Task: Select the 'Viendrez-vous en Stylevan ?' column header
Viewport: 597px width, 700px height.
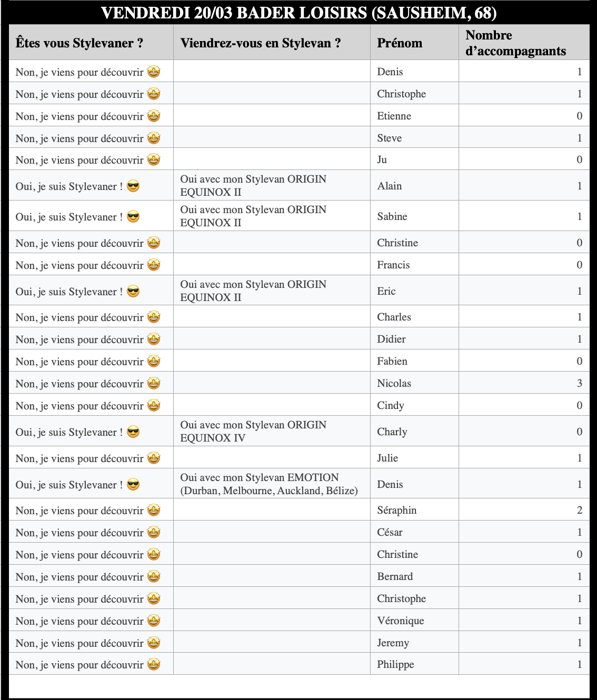Action: [x=261, y=43]
